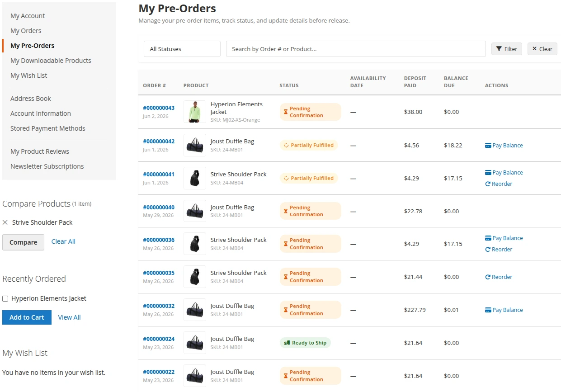The height and width of the screenshot is (392, 561).
Task: Open My Orders page
Action: coord(26,31)
